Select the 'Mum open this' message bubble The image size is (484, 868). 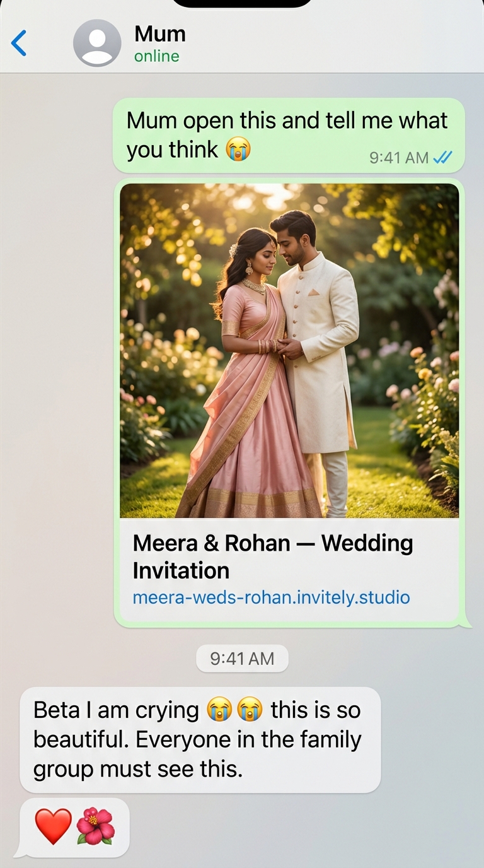(289, 135)
